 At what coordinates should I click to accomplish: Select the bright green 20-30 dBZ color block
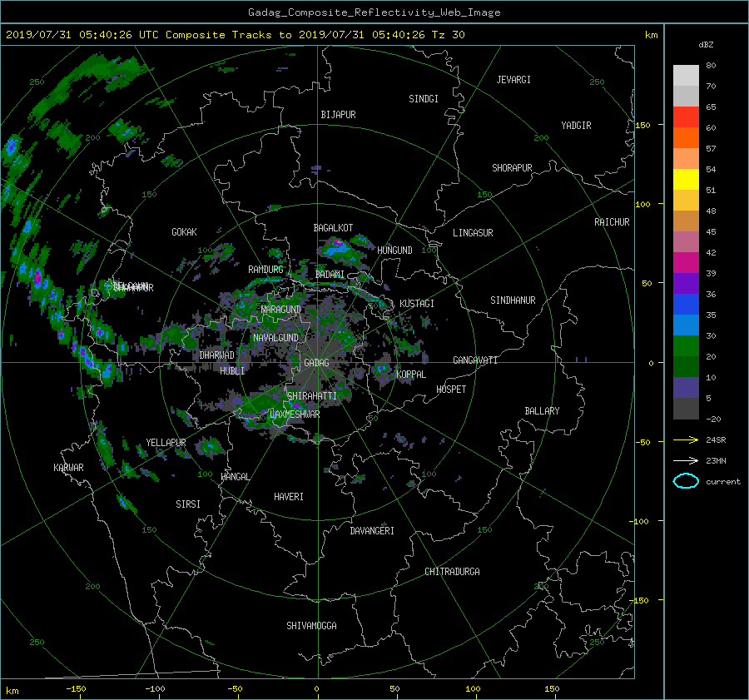pos(686,346)
